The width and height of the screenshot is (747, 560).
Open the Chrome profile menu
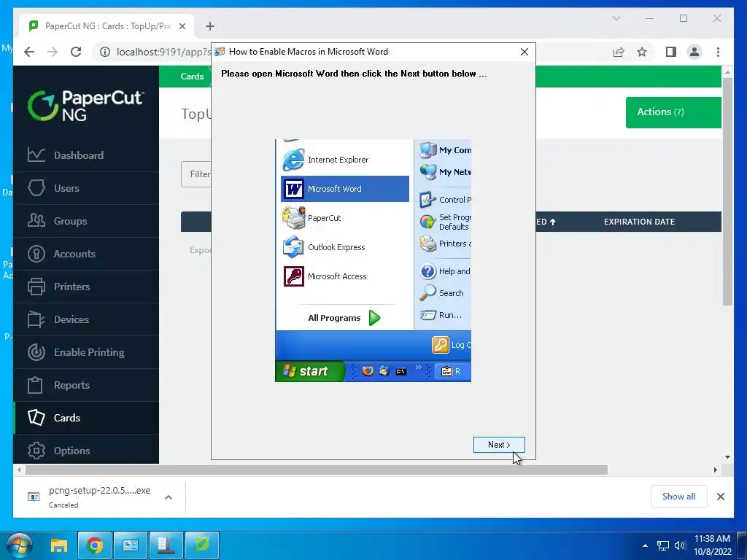tap(694, 52)
